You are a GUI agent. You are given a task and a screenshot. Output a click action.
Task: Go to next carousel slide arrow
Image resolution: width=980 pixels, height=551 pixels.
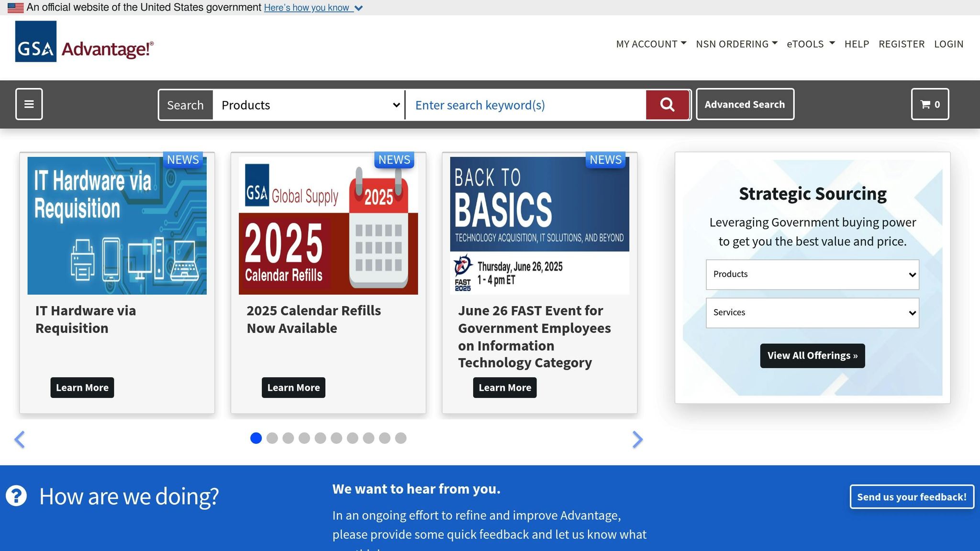click(x=637, y=440)
